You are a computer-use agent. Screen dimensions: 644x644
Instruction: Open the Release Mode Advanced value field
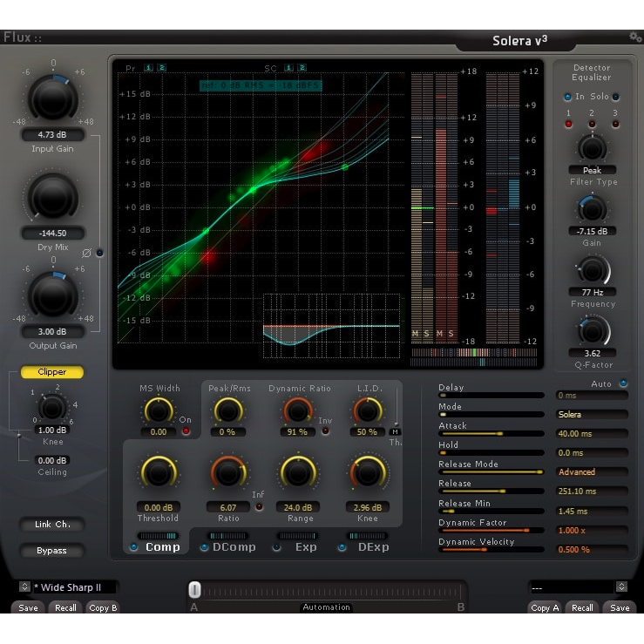[592, 471]
